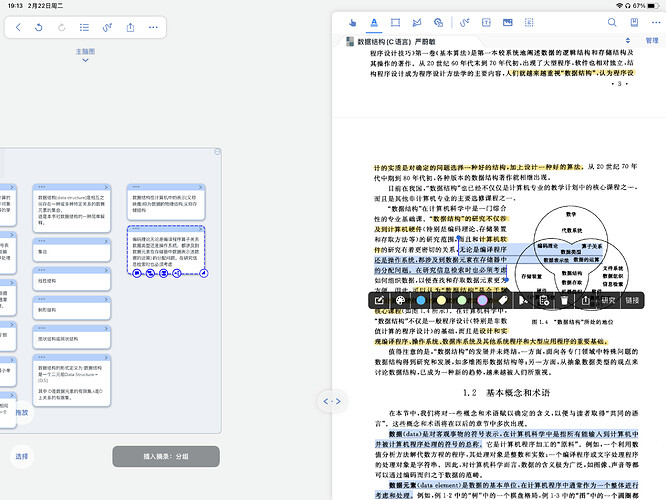Expand the 集合 card chevron
Viewport: 666px width, 500px height.
pyautogui.click(x=106, y=241)
